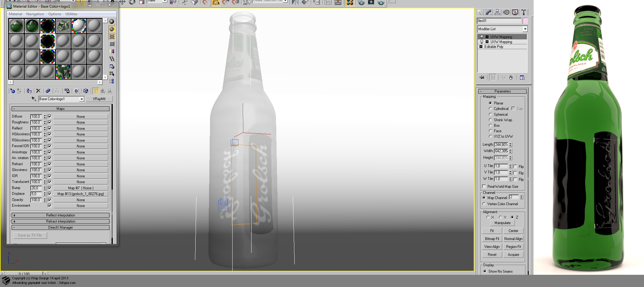Toggle Show Shaded Material in Viewport cube
The image size is (644, 287).
(86, 91)
